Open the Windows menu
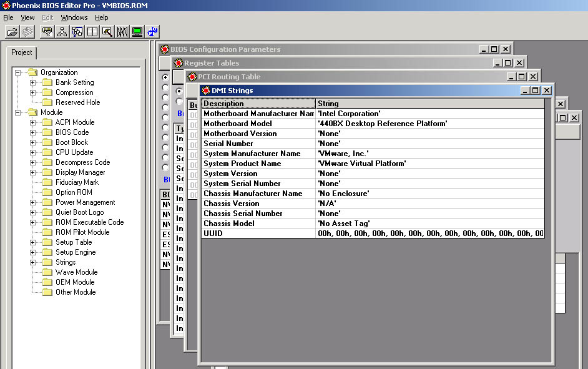This screenshot has height=369, width=588. pos(74,17)
